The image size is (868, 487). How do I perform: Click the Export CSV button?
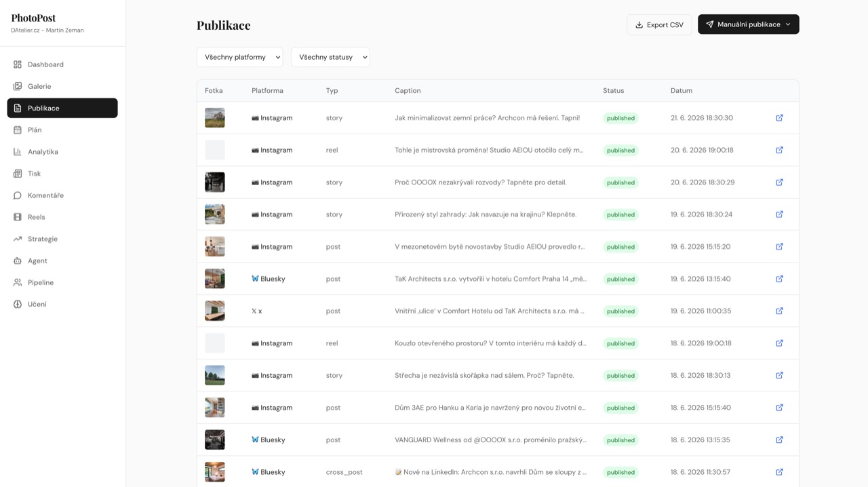[659, 24]
